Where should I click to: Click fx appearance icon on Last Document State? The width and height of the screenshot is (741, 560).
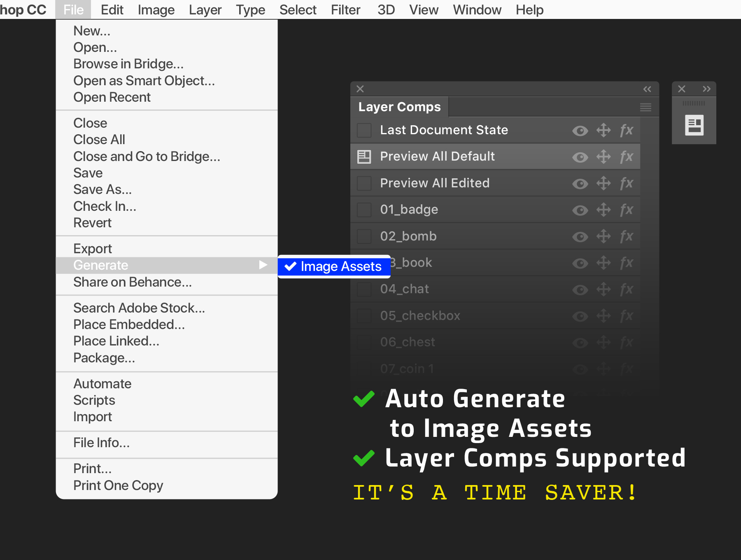tap(627, 131)
